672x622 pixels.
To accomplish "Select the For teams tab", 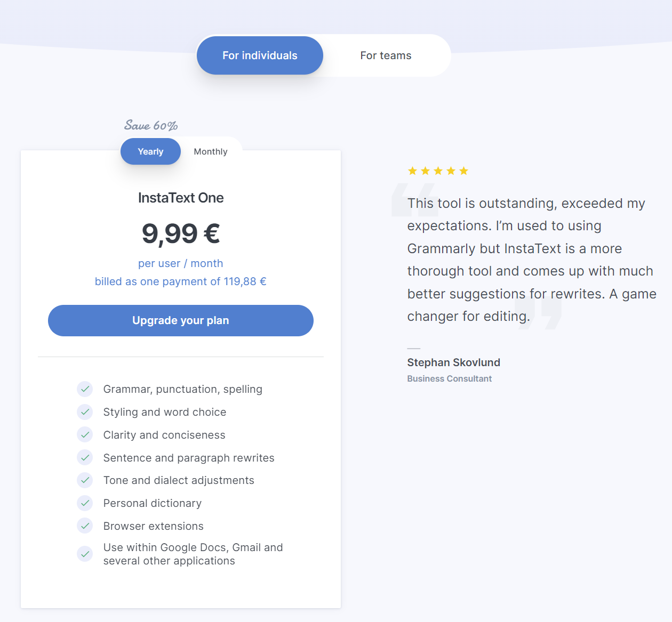I will click(386, 55).
